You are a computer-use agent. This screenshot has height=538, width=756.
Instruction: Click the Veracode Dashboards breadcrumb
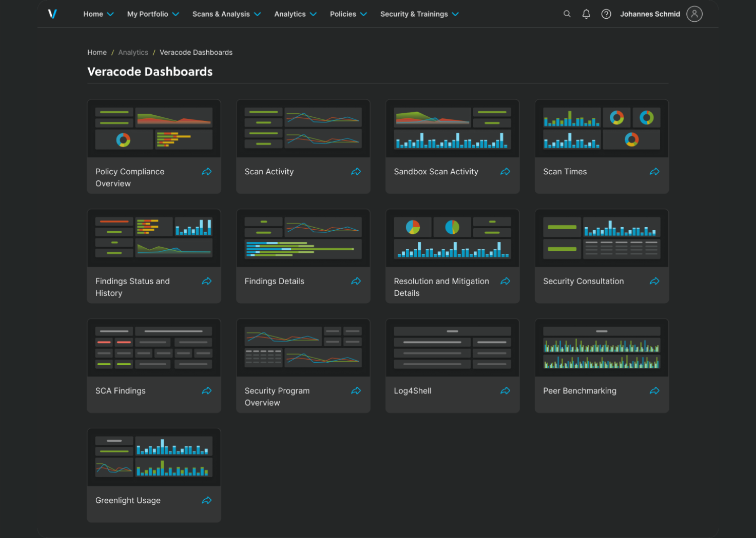coord(196,52)
